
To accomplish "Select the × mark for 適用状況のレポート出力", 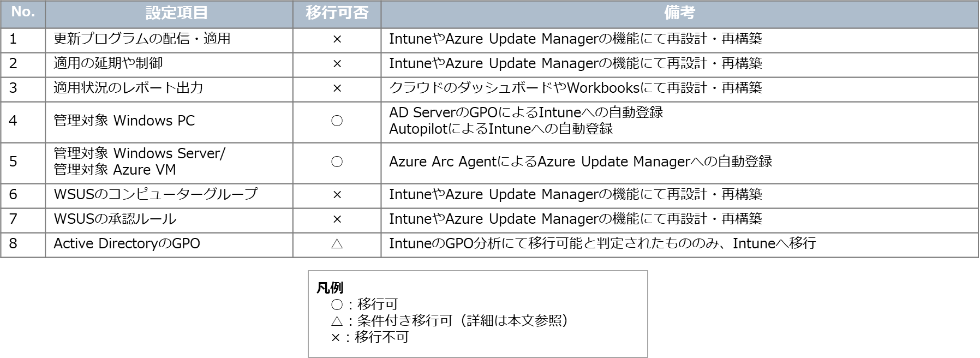I will coord(337,88).
